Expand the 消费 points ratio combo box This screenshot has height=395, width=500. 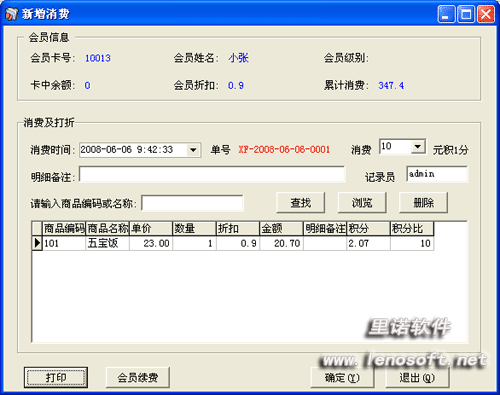click(x=418, y=146)
